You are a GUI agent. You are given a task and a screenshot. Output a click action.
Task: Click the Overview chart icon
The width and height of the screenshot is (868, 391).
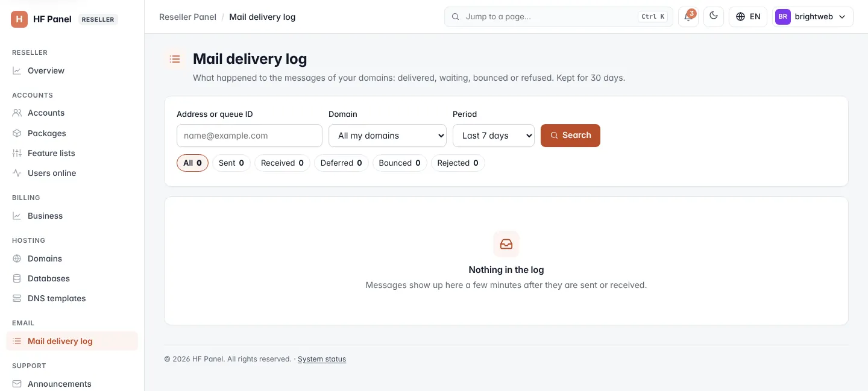pos(17,70)
